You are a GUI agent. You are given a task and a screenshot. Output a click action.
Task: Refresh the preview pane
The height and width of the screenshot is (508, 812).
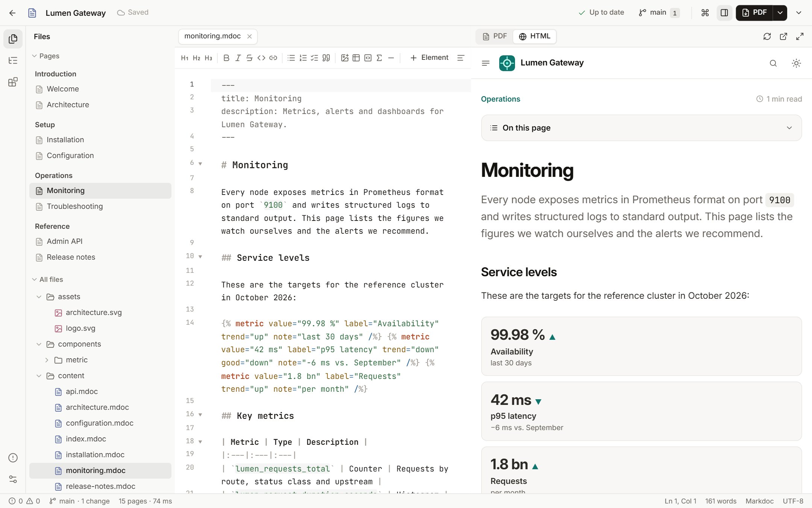pyautogui.click(x=767, y=37)
